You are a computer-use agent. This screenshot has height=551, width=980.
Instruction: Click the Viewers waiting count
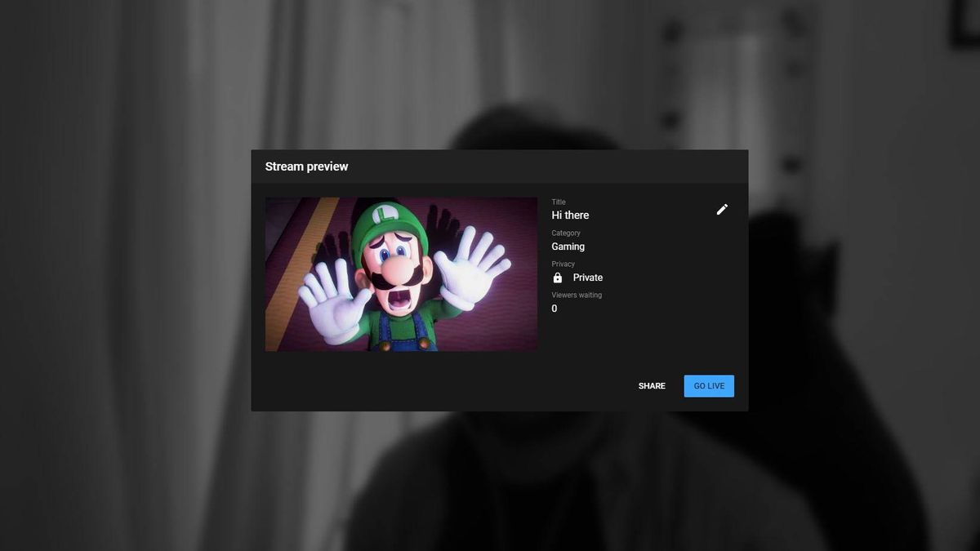coord(577,295)
